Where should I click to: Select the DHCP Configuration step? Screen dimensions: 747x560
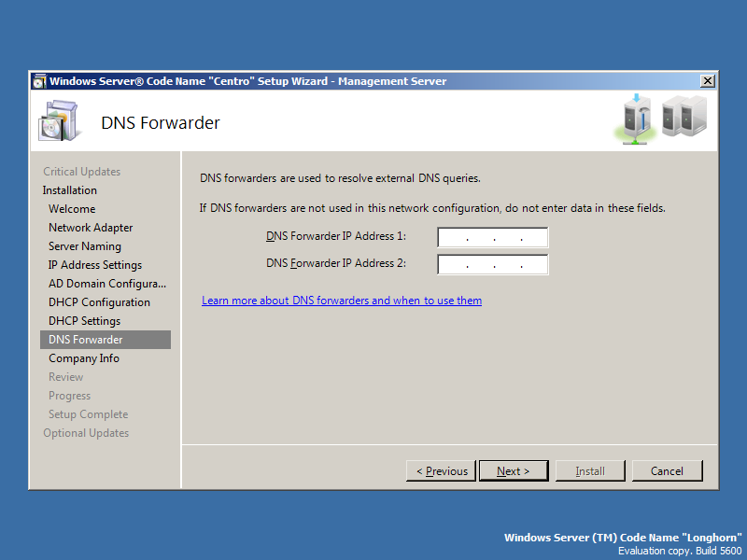tap(99, 302)
